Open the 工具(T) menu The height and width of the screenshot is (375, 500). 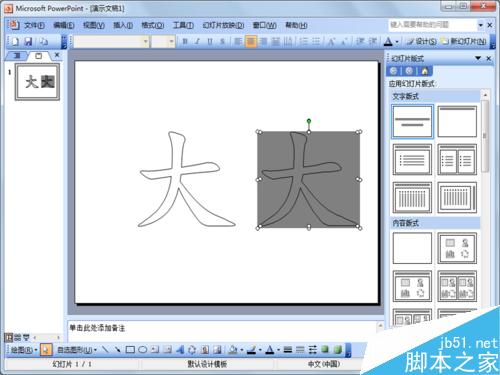click(x=183, y=25)
